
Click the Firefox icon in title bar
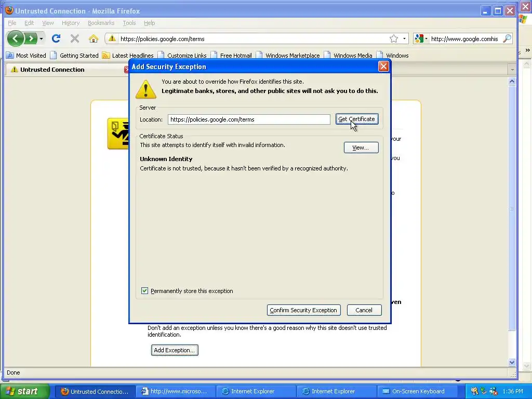coord(9,10)
